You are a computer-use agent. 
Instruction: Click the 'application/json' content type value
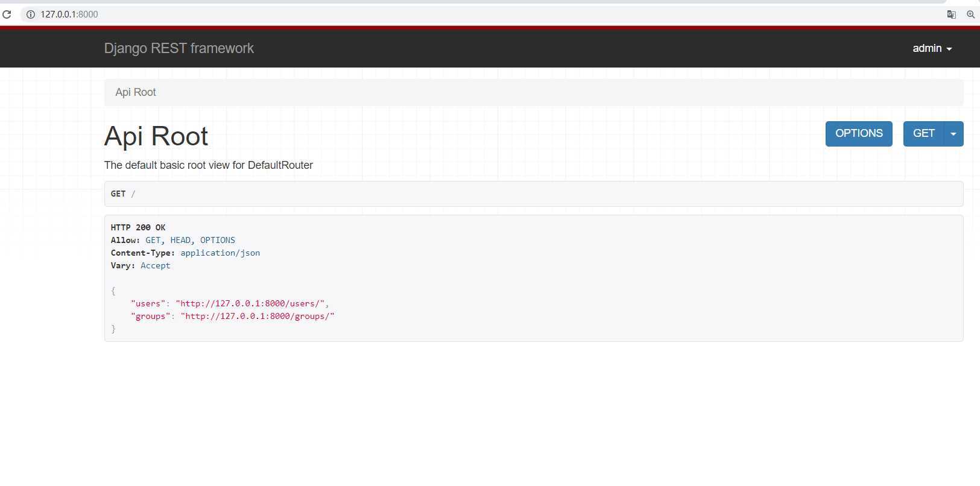click(220, 253)
